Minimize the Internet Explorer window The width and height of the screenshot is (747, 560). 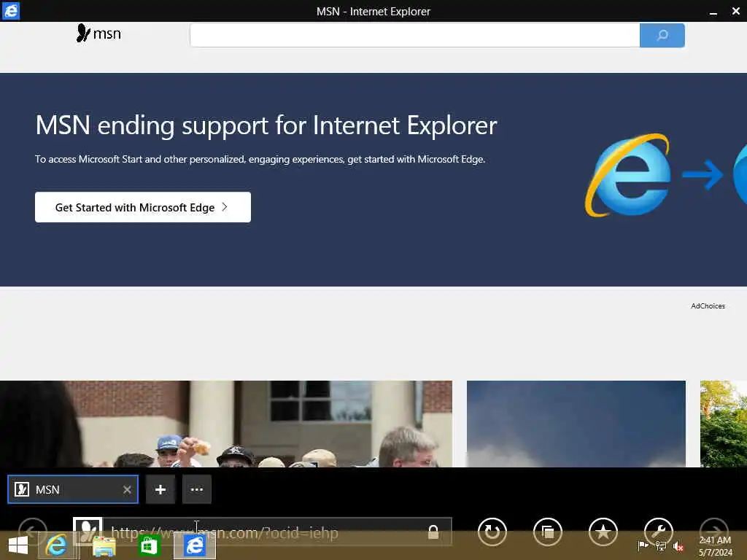713,12
